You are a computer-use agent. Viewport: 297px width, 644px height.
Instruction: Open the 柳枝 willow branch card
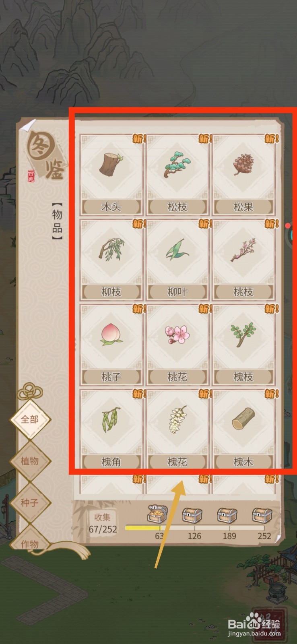coord(111,260)
